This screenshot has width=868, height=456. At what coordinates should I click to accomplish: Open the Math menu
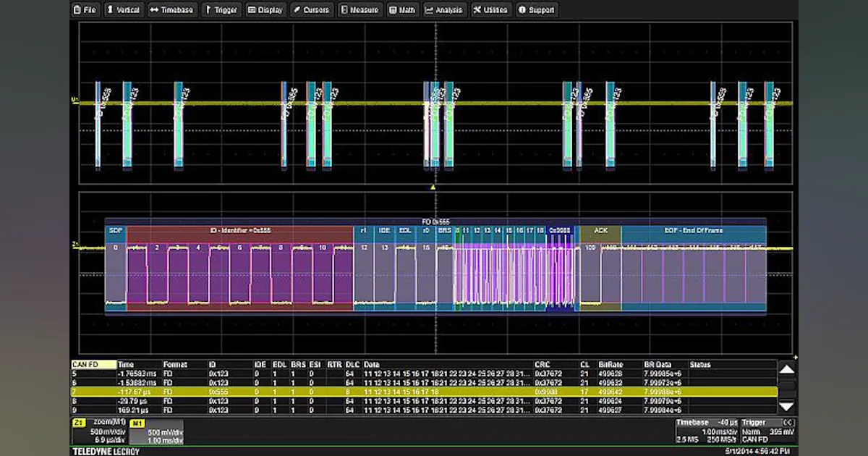pyautogui.click(x=402, y=10)
